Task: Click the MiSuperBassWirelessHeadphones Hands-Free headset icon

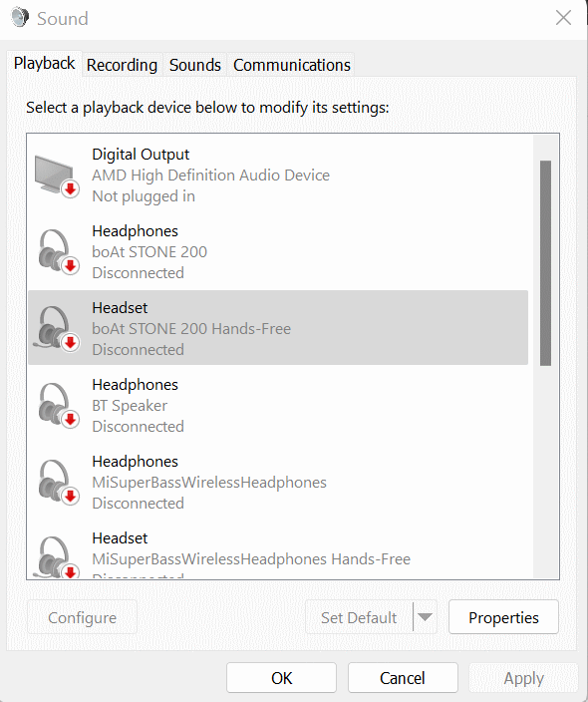Action: [57, 557]
